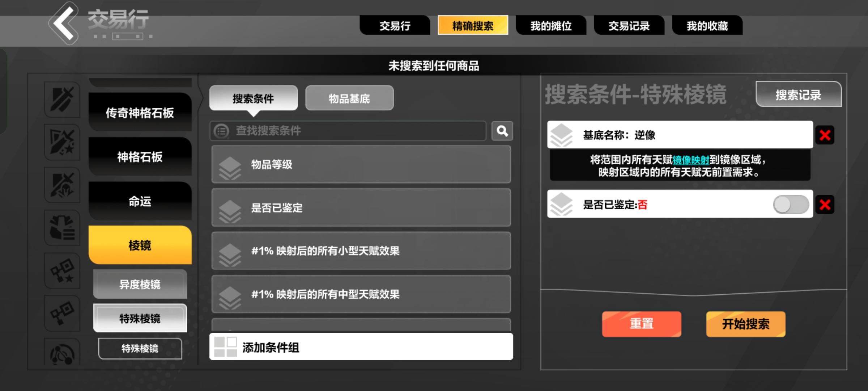Switch to the 我的摊位 tab
Viewport: 868px width, 391px height.
tap(551, 26)
